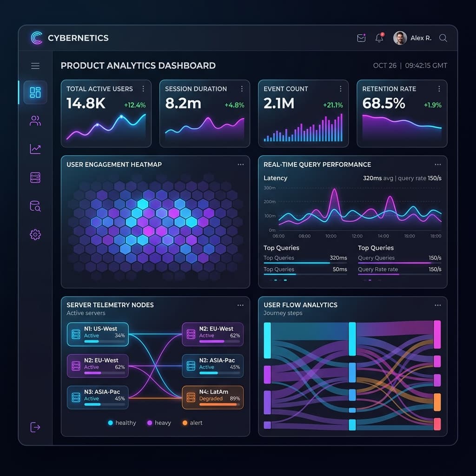
Task: Click the Latency label
Action: tap(275, 178)
